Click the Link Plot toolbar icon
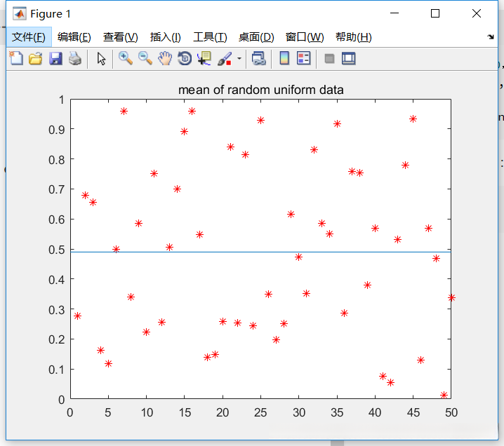The image size is (504, 446). [259, 59]
